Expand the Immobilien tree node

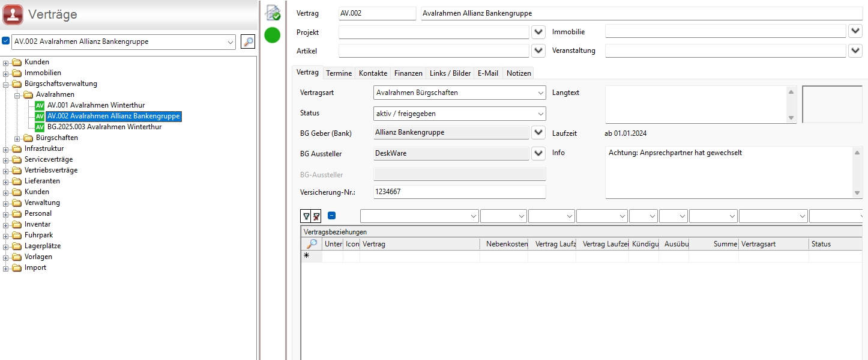[x=6, y=73]
